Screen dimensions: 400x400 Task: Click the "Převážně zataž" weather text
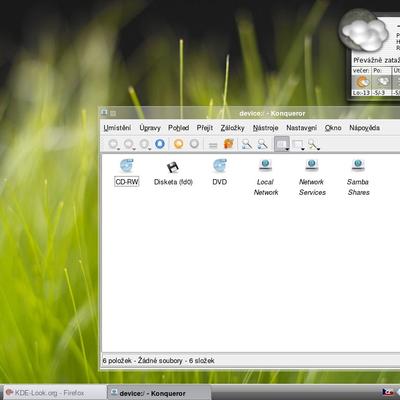click(376, 60)
